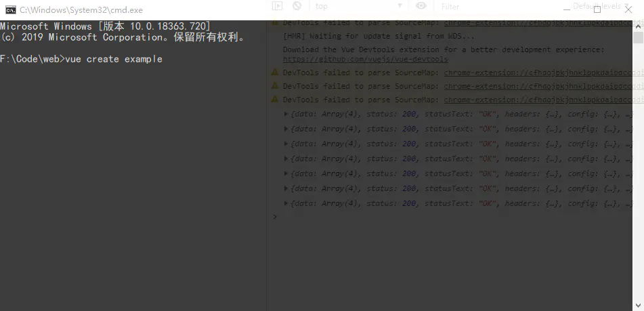Click the 'Microsoft Windows [版本 10.0.18363.720]' line
The height and width of the screenshot is (311, 644).
pyautogui.click(x=105, y=26)
